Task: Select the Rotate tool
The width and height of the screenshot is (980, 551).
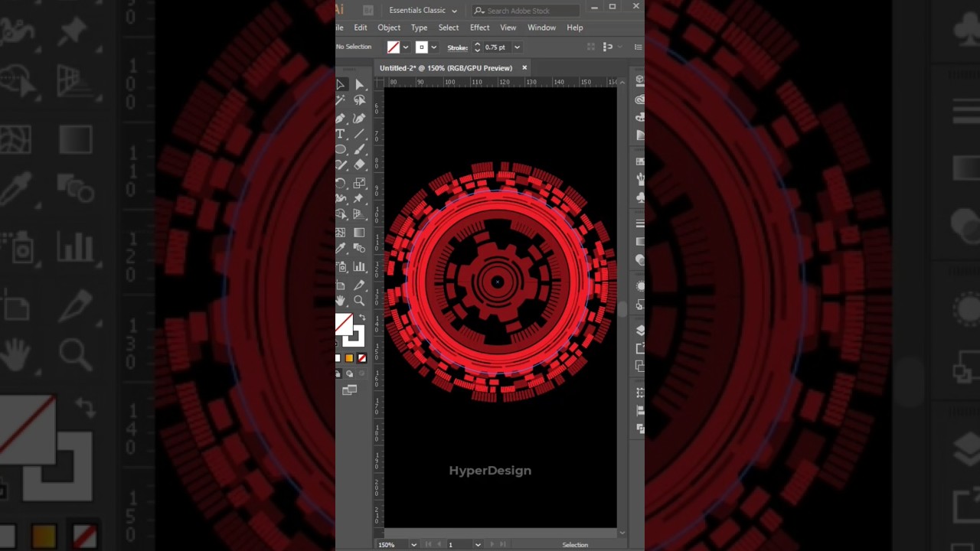Action: click(x=341, y=183)
